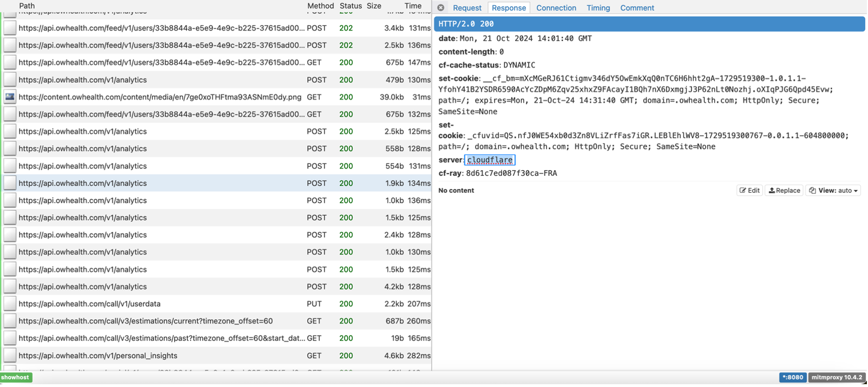Click the cloudflare server header value
The image size is (868, 387).
489,160
